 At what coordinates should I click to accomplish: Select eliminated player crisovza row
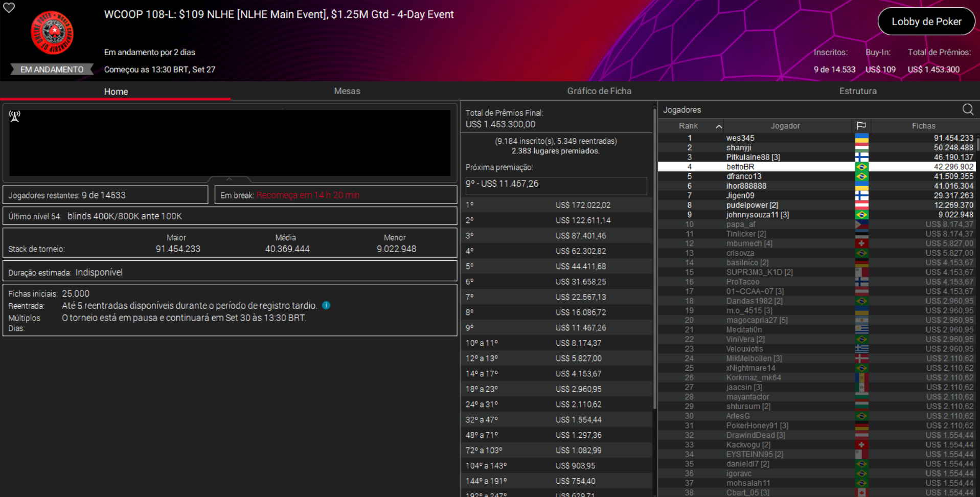(x=817, y=253)
